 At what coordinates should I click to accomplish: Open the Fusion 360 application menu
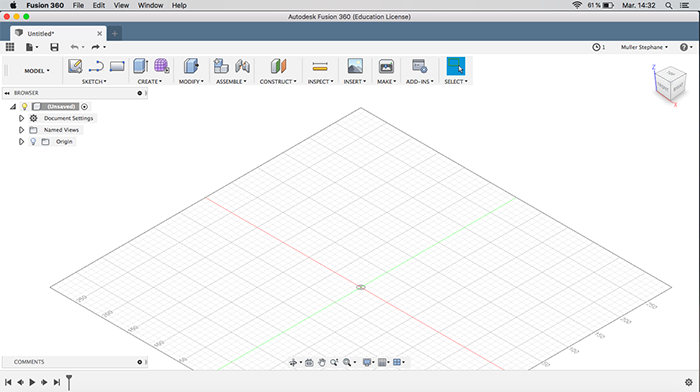[x=45, y=5]
